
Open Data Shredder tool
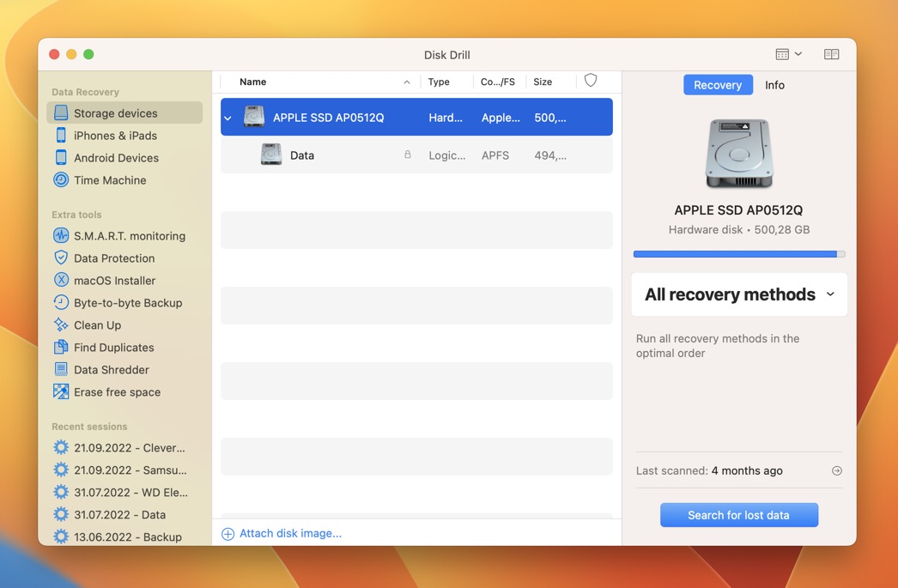[x=111, y=370]
